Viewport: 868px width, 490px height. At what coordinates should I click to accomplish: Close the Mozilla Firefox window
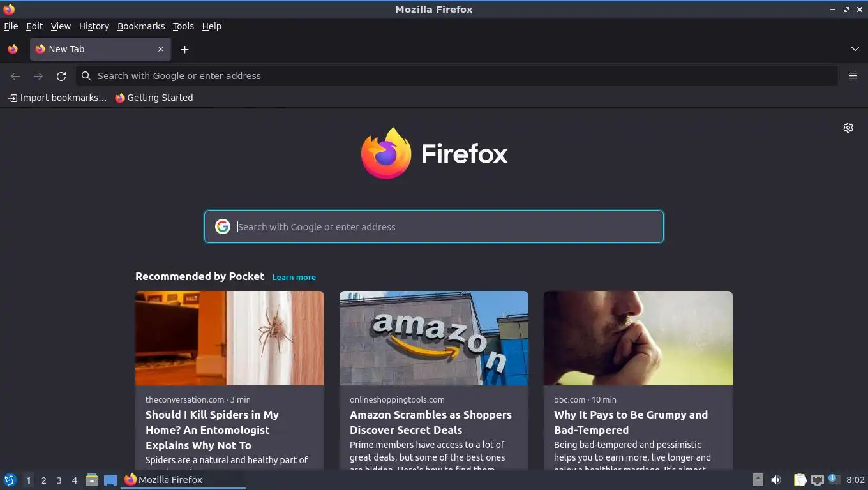click(860, 10)
